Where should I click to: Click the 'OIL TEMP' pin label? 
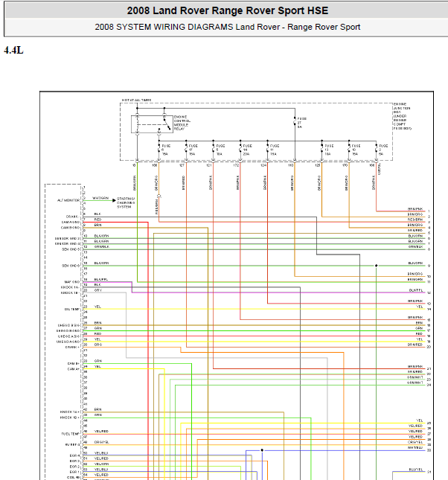point(72,309)
